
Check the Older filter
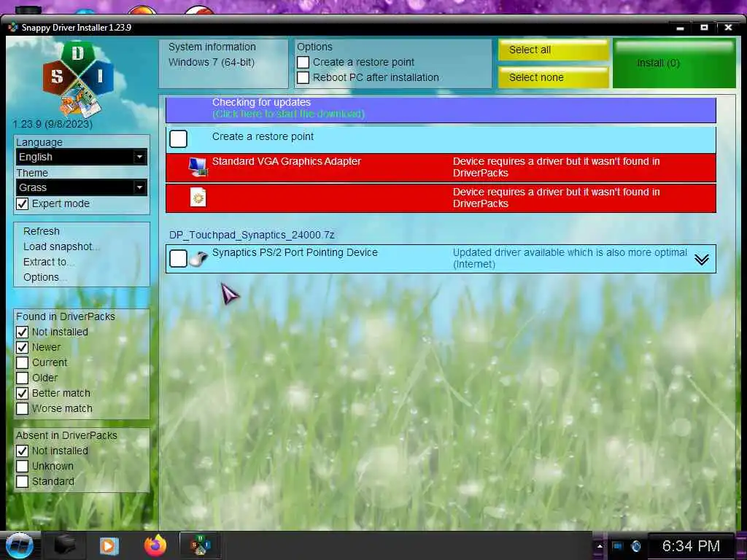(22, 378)
